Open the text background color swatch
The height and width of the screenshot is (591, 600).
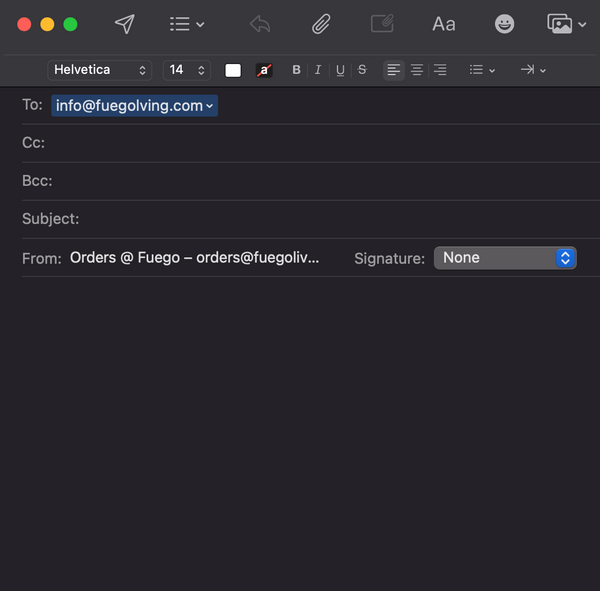pyautogui.click(x=264, y=70)
